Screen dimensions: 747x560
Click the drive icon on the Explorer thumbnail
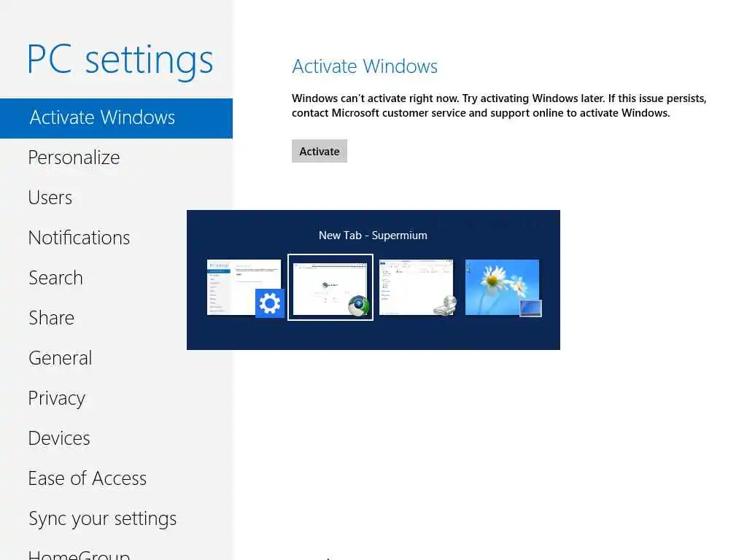tap(446, 306)
